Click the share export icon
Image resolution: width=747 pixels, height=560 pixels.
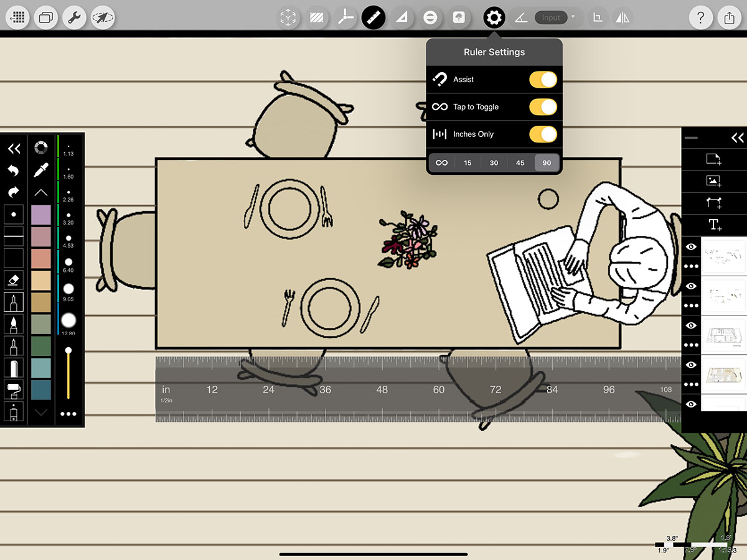(730, 17)
